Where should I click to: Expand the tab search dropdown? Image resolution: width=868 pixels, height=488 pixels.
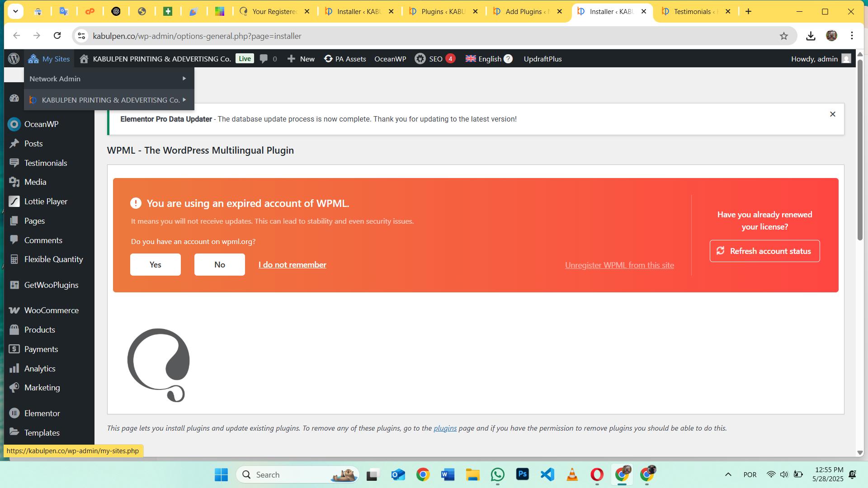click(x=15, y=11)
